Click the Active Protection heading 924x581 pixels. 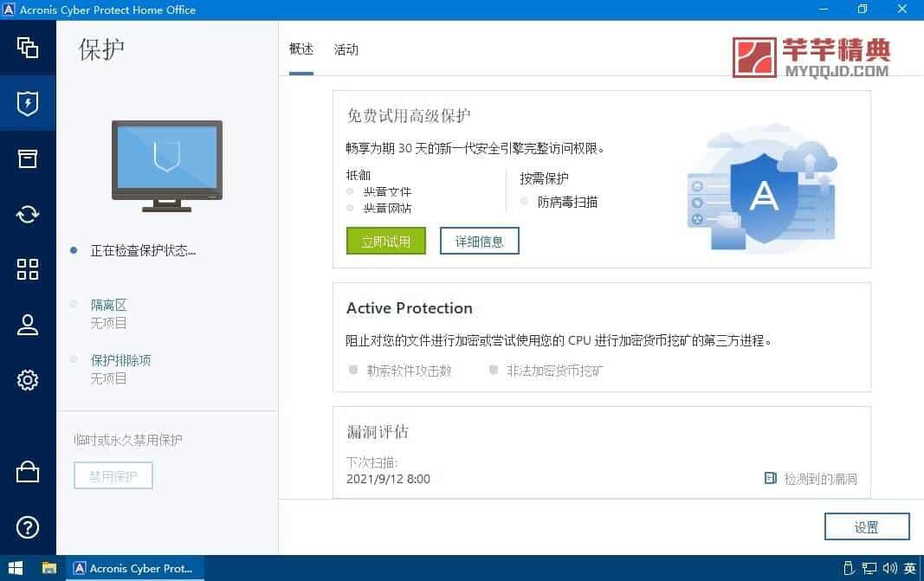[410, 308]
